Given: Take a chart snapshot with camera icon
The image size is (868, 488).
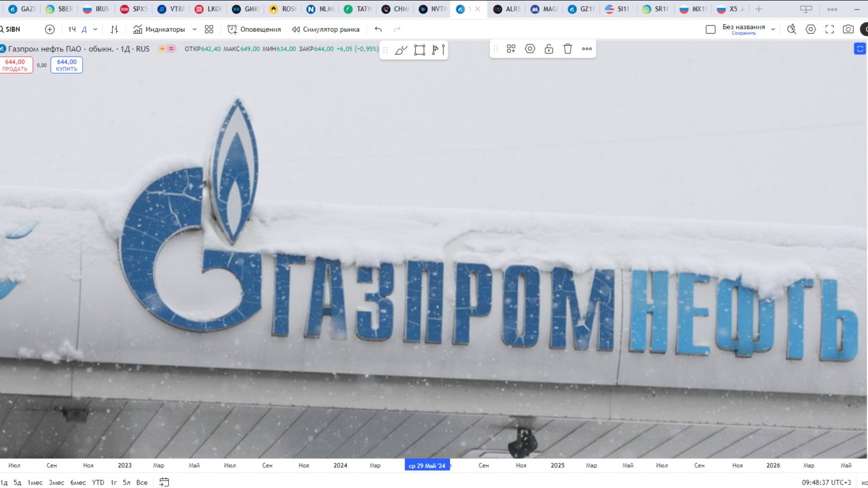Looking at the screenshot, I should click(849, 29).
